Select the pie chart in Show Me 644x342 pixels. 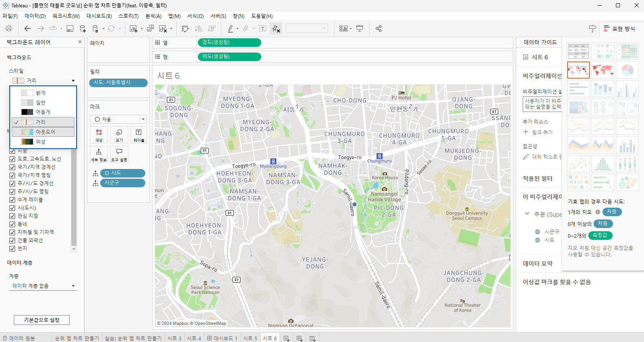627,70
